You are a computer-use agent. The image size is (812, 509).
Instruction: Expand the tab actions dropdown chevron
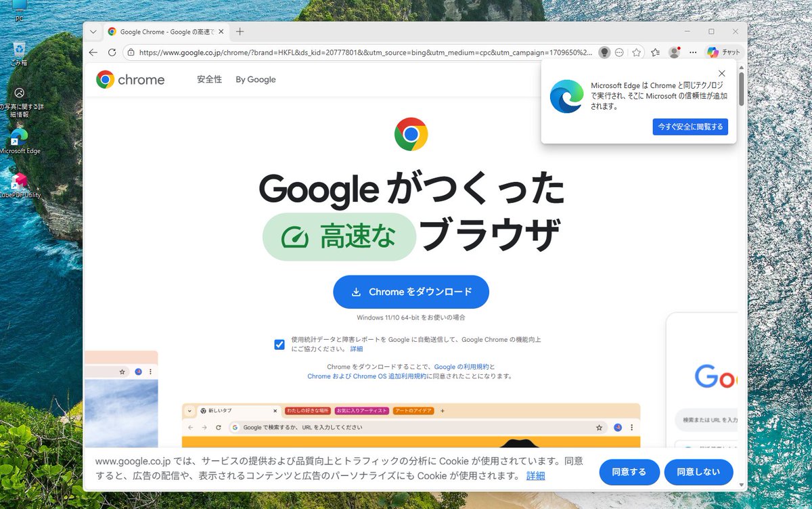point(93,32)
